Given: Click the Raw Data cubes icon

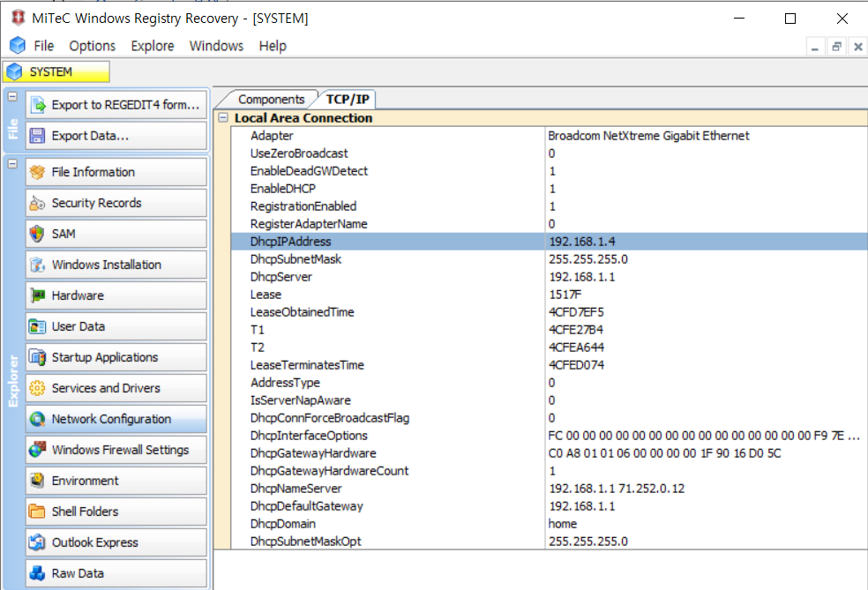Looking at the screenshot, I should pos(38,573).
